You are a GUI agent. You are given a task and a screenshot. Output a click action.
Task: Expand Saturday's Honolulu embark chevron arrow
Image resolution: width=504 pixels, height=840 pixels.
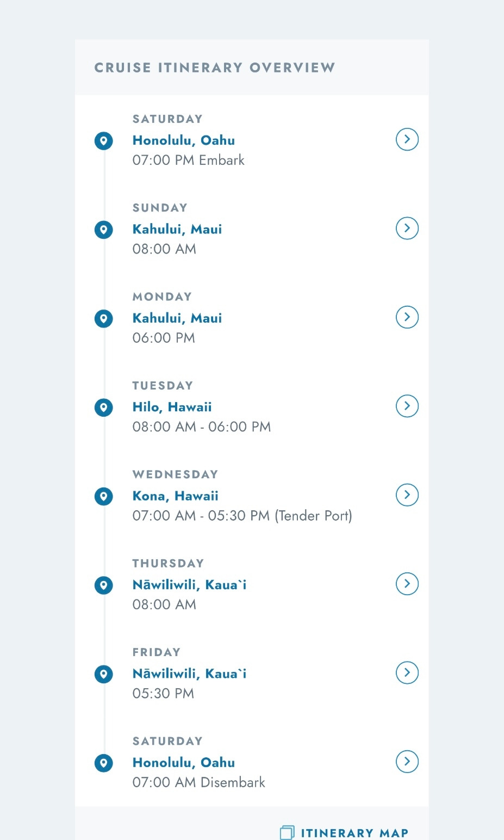point(407,139)
